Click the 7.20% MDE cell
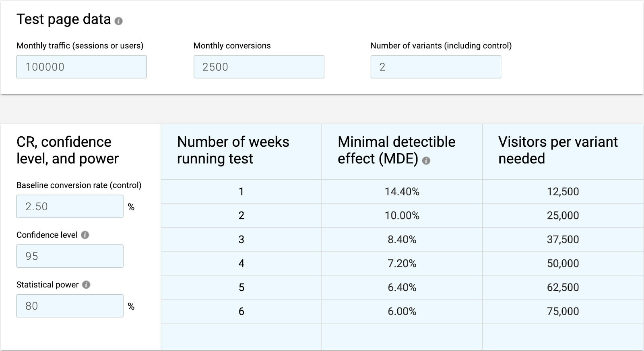644x351 pixels. (402, 264)
